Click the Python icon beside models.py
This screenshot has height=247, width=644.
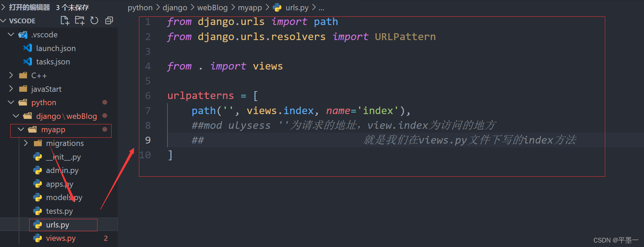pyautogui.click(x=37, y=197)
